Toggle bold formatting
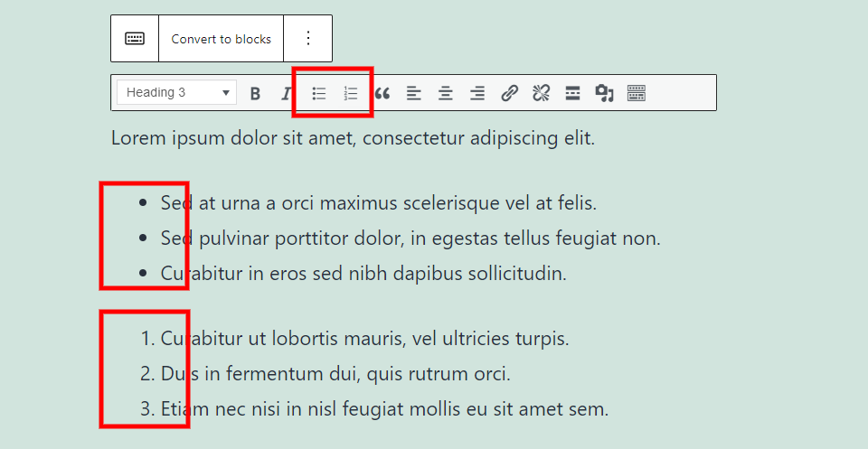 pyautogui.click(x=255, y=93)
